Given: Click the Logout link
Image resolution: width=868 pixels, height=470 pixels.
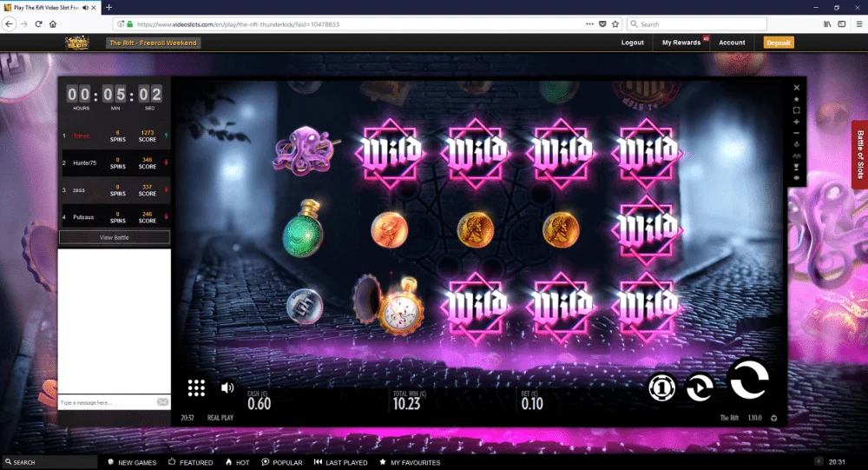Looking at the screenshot, I should [x=632, y=43].
